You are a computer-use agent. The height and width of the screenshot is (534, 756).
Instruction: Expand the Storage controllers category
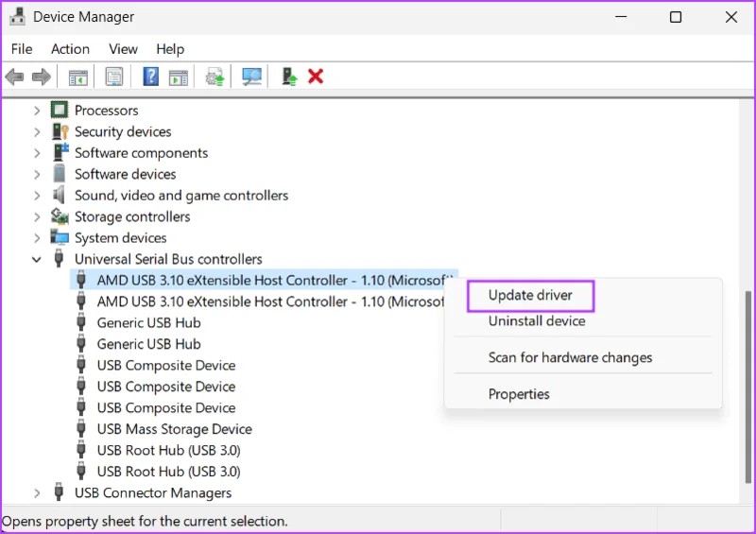pos(37,216)
